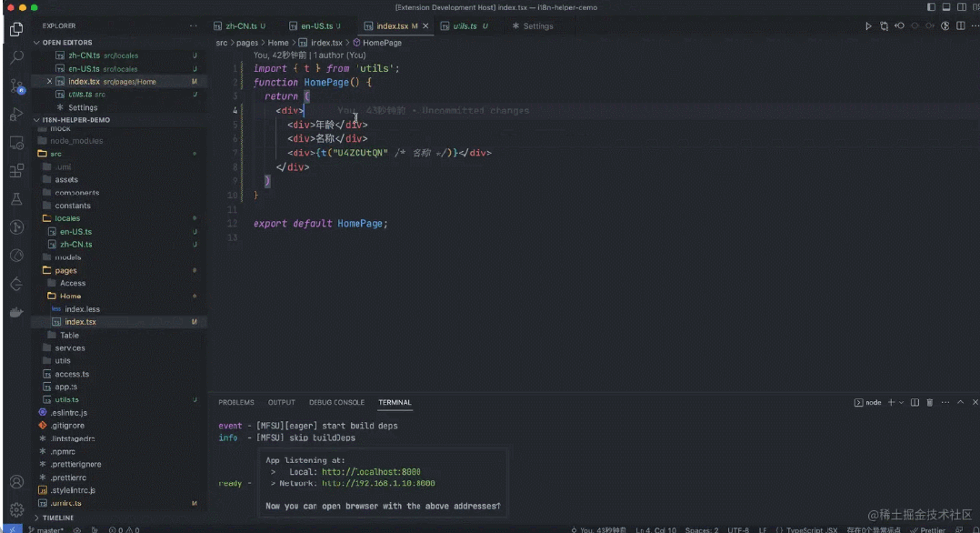Open terminal panel More Actions ellipsis
980x533 pixels.
(945, 402)
